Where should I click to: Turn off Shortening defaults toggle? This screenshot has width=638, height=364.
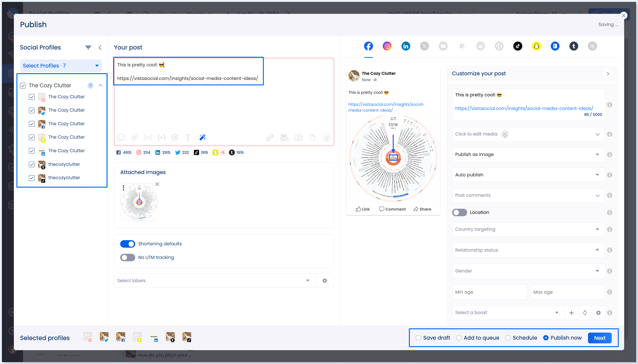pyautogui.click(x=128, y=244)
